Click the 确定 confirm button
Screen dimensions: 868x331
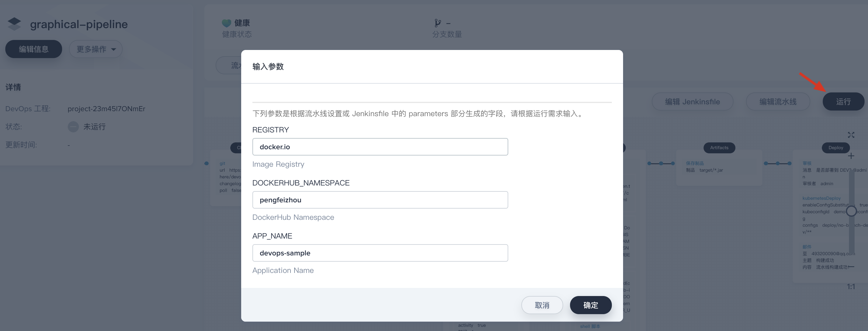[x=590, y=305]
